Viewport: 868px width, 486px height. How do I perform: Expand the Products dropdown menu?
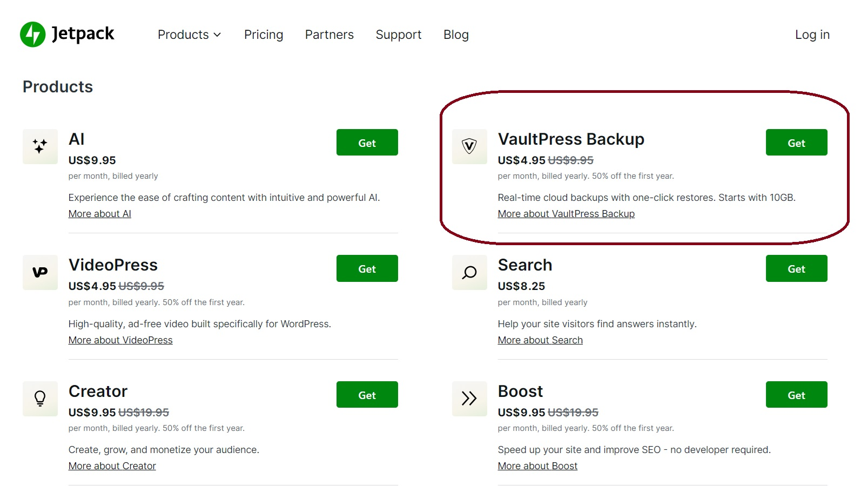coord(189,35)
